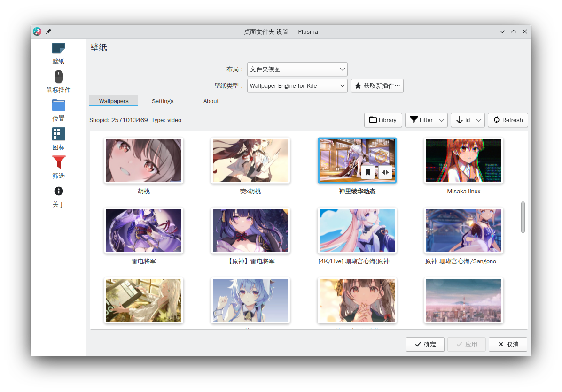Open the 鼠标操作 mouse actions section

pyautogui.click(x=58, y=82)
